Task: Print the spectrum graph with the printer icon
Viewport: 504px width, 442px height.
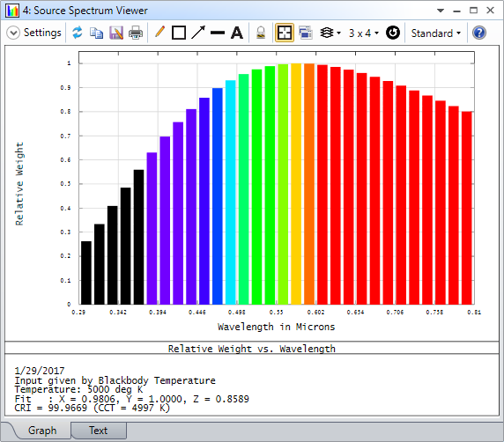Action: coord(136,33)
